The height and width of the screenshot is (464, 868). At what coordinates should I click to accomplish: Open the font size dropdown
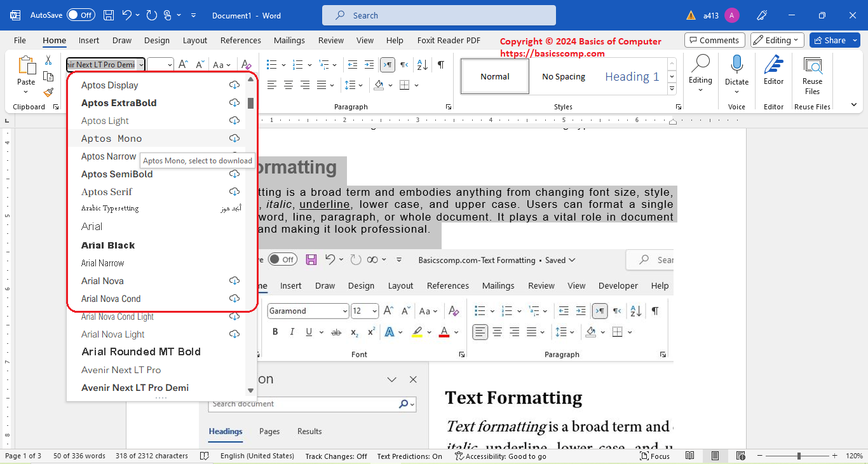[170, 65]
